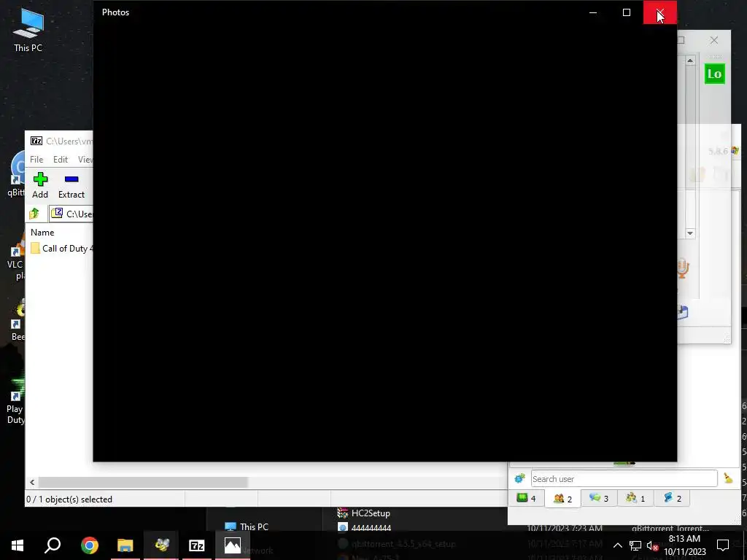Image resolution: width=747 pixels, height=560 pixels.
Task: Open the Windows Start menu
Action: [18, 545]
